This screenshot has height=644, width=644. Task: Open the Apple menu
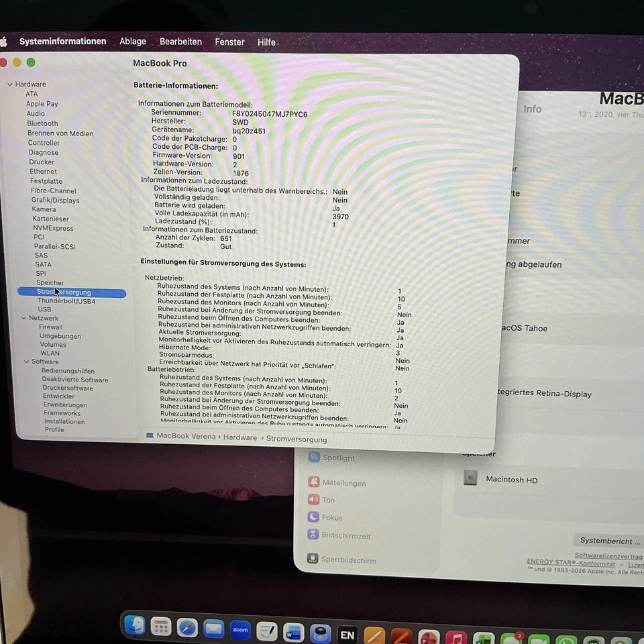pos(3,42)
